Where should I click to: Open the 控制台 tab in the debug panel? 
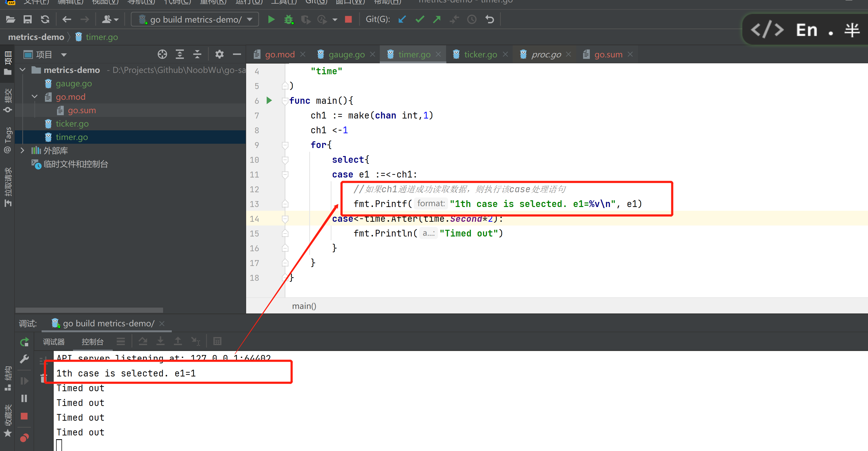pyautogui.click(x=92, y=342)
